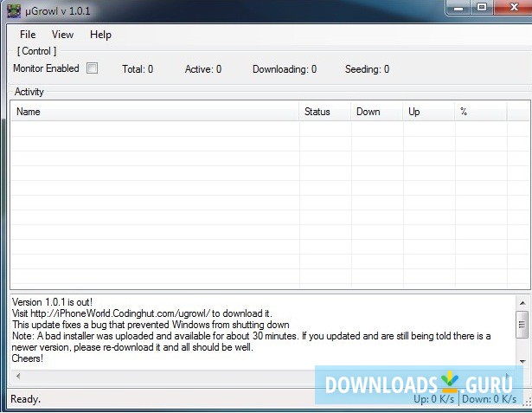Click the horizontal scrollbar left arrow

point(18,376)
